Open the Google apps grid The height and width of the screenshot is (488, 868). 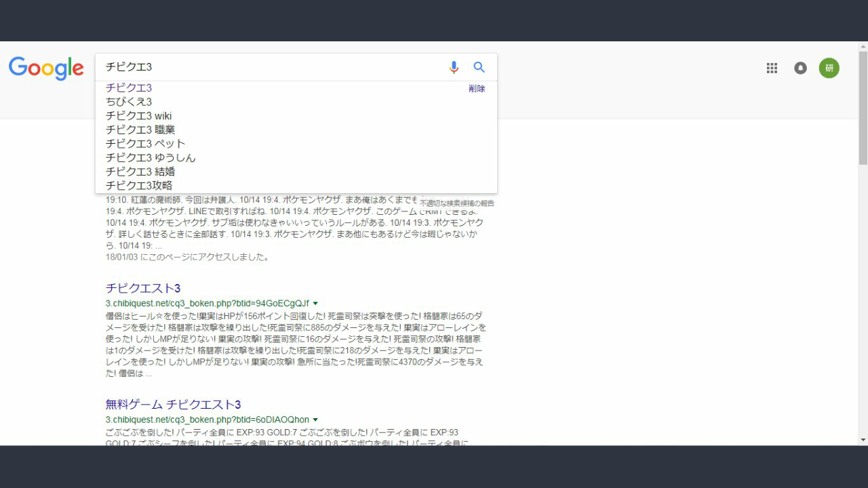(x=772, y=68)
